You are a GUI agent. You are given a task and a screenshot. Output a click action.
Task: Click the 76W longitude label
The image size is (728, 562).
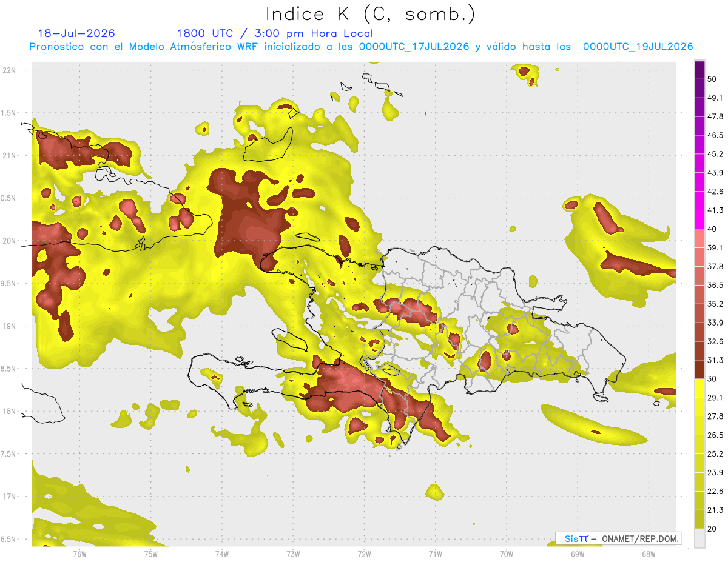click(x=79, y=554)
